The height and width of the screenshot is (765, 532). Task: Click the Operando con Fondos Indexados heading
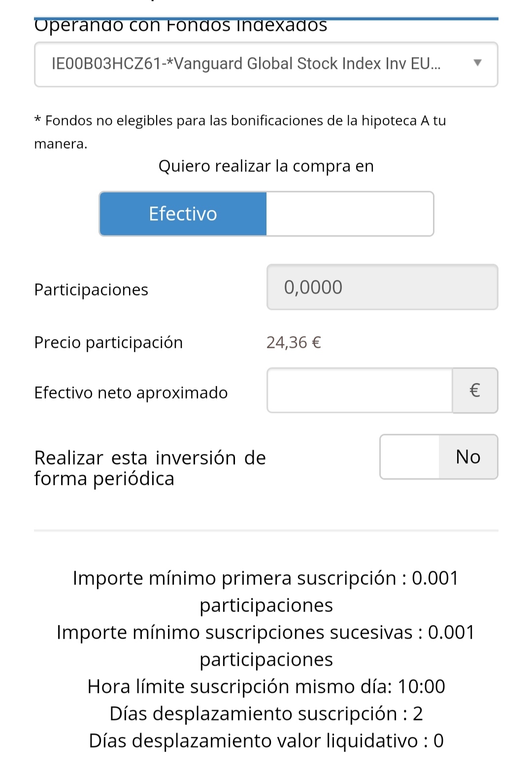[x=181, y=25]
